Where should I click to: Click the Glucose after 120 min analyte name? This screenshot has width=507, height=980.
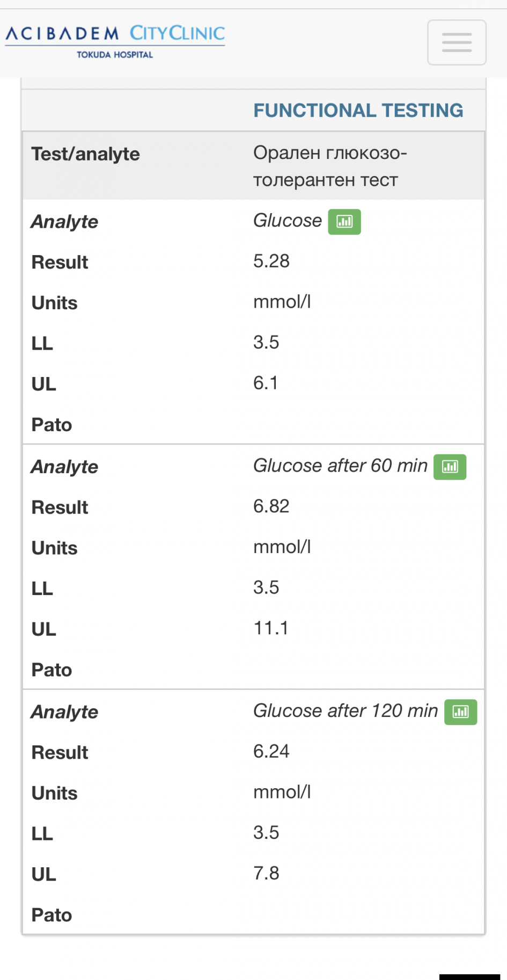346,711
